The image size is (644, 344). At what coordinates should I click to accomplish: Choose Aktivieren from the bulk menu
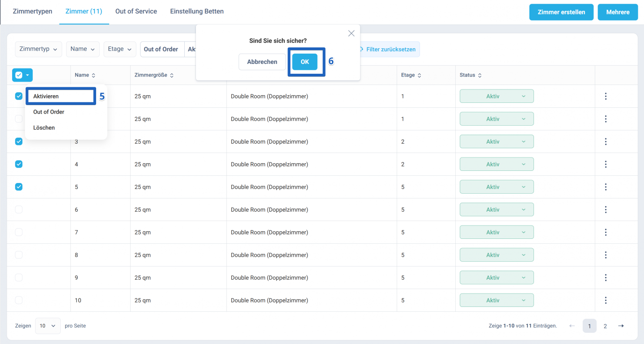pyautogui.click(x=61, y=96)
